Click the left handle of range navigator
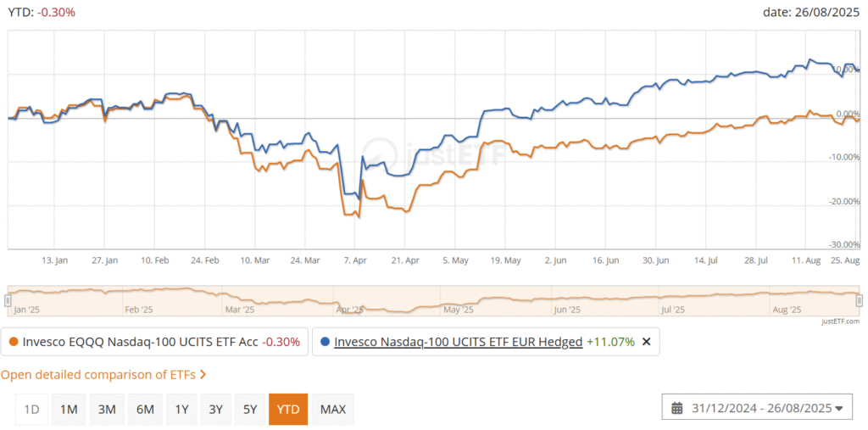The width and height of the screenshot is (868, 430). click(x=8, y=300)
